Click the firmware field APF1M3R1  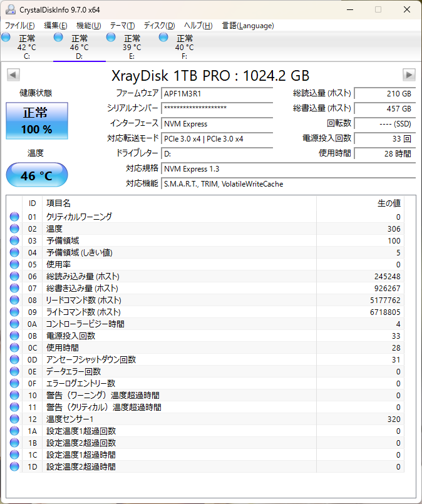(x=217, y=93)
